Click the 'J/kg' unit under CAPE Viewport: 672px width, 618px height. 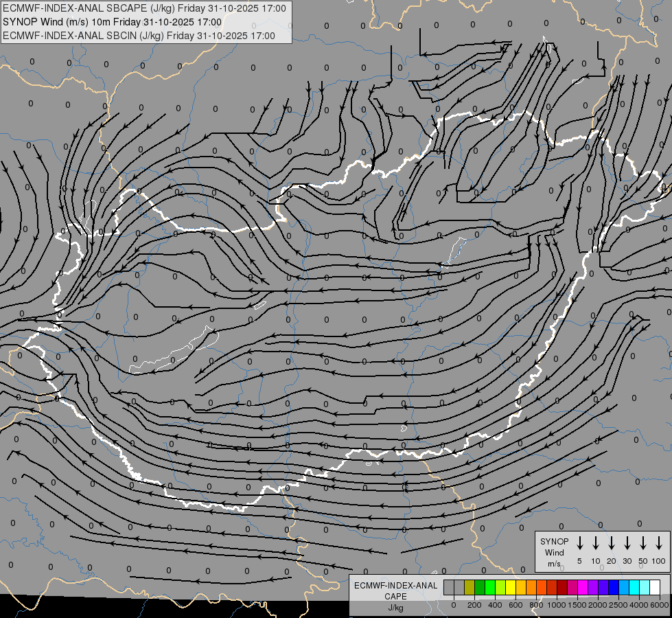395,608
